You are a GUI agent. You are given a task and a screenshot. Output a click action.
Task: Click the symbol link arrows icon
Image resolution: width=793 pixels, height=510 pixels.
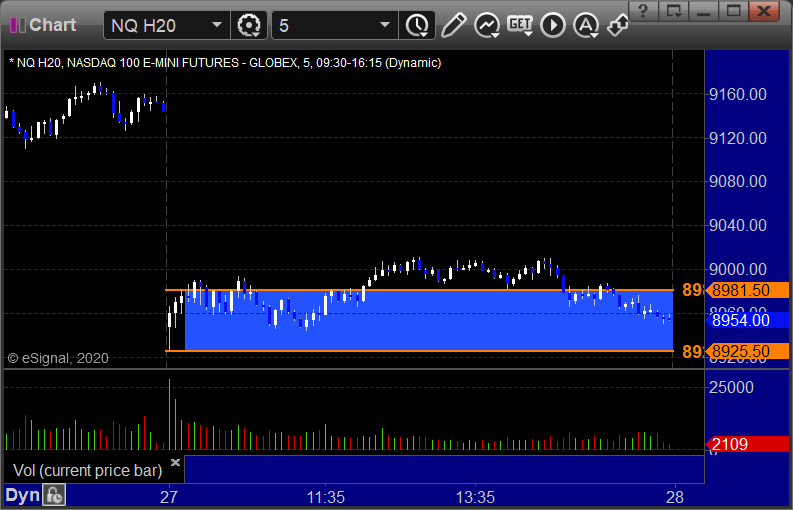point(618,25)
